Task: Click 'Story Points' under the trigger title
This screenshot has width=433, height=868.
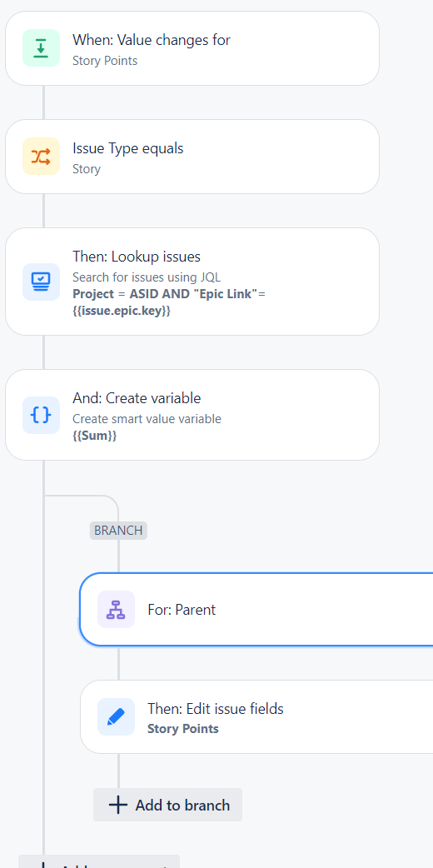Action: [105, 60]
